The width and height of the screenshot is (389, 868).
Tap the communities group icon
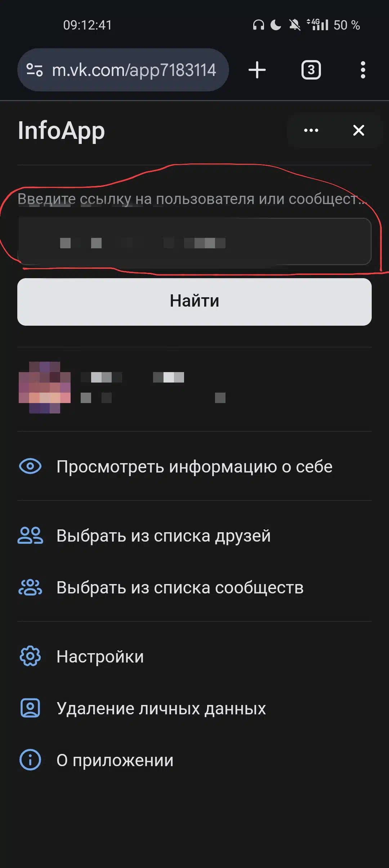tap(30, 587)
